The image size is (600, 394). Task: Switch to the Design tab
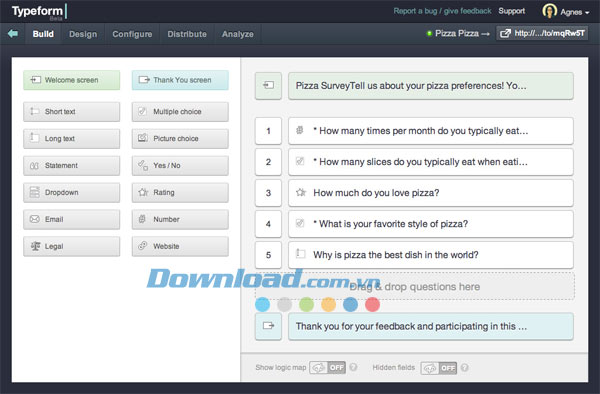pyautogui.click(x=83, y=34)
